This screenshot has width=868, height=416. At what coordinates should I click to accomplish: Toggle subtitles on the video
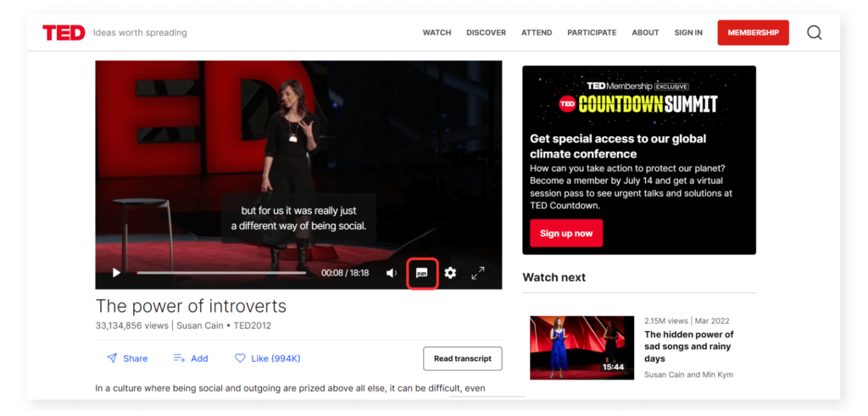[422, 273]
